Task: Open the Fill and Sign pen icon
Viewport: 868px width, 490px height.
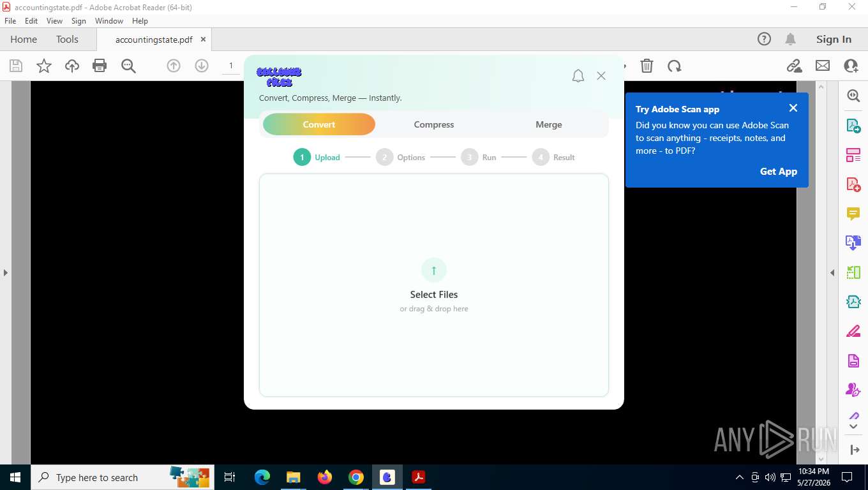Action: [853, 331]
